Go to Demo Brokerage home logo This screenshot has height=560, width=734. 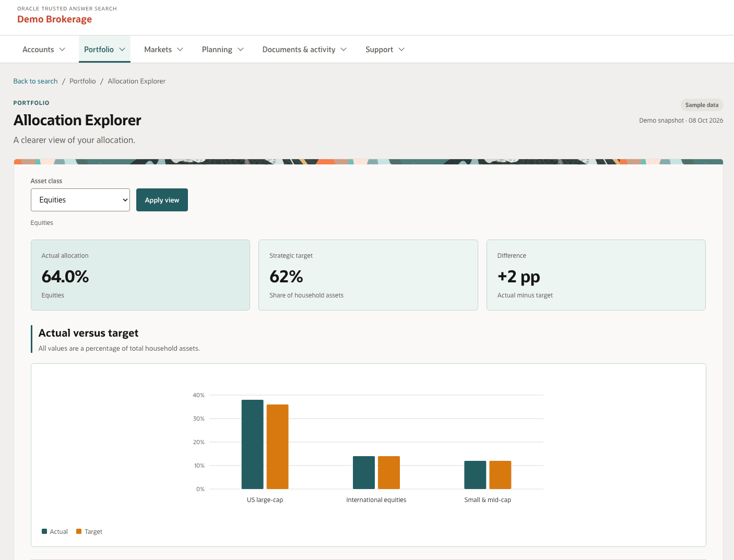pyautogui.click(x=54, y=19)
